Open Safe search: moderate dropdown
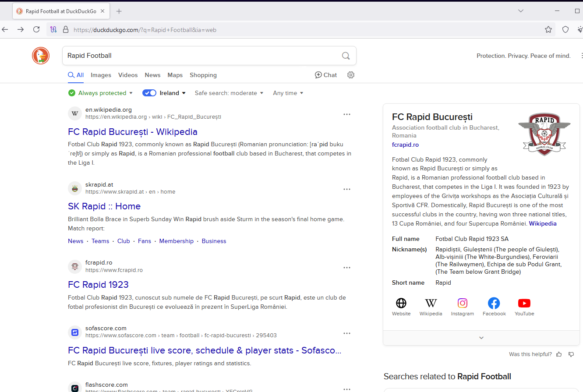583x392 pixels. click(229, 93)
